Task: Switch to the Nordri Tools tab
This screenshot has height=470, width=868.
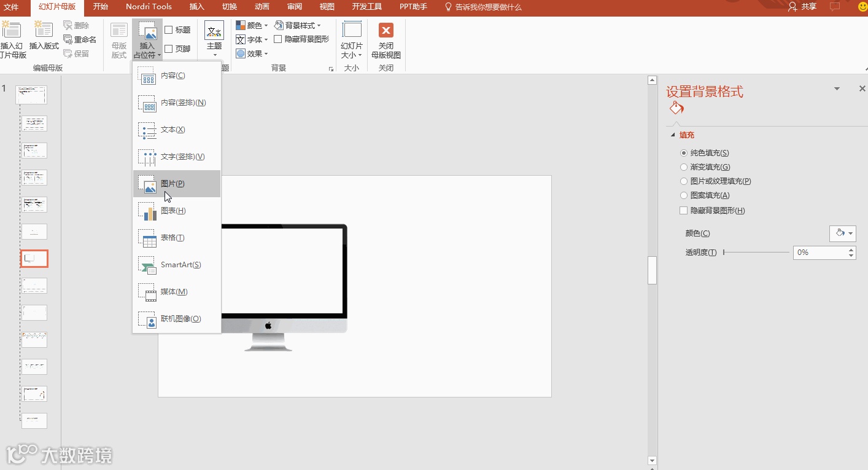Action: point(149,7)
